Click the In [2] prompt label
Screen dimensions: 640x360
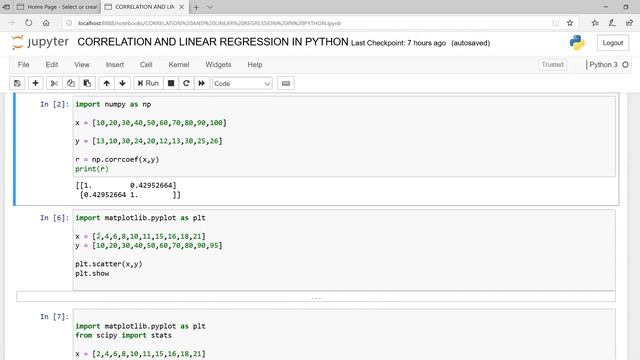54,104
